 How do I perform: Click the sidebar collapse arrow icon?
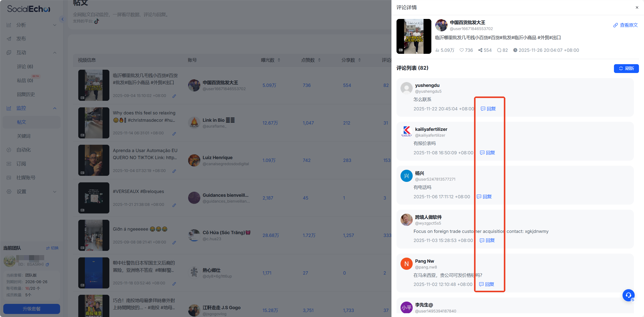(x=62, y=19)
